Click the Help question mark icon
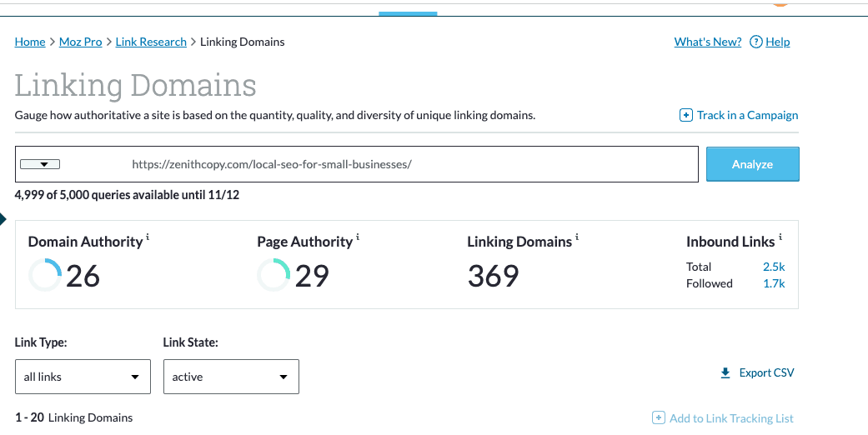 pos(756,42)
